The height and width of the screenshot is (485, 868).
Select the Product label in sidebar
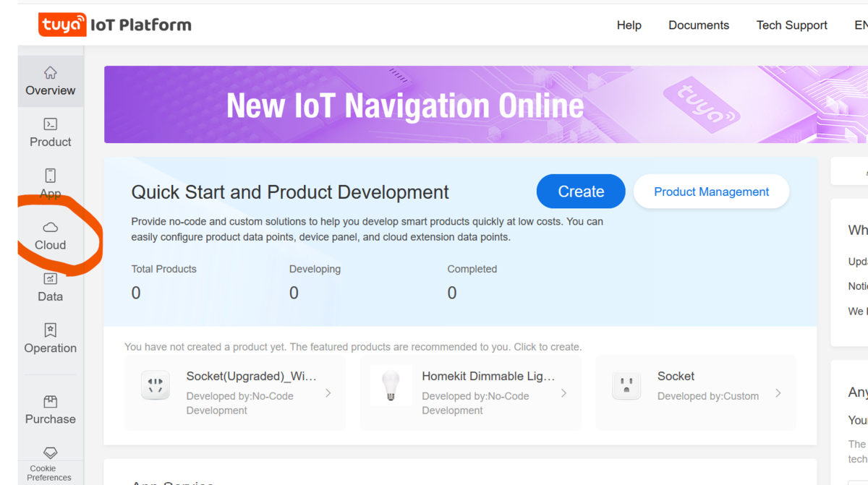tap(50, 142)
